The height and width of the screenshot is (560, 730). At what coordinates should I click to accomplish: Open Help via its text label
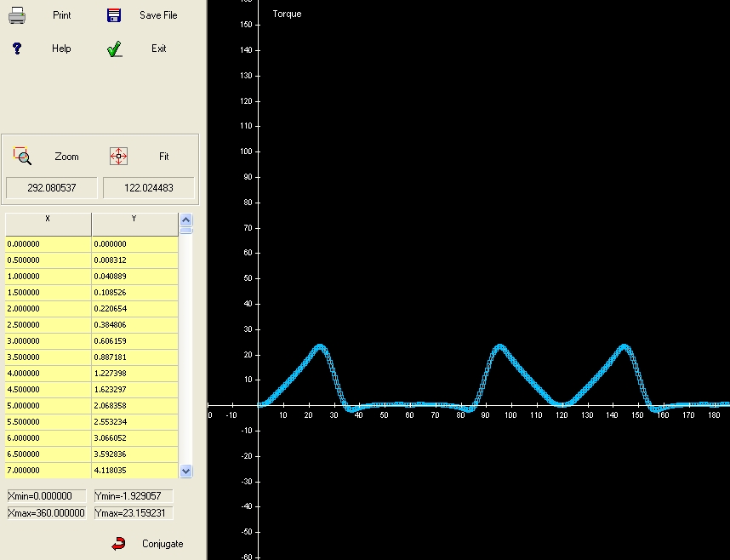(x=61, y=49)
